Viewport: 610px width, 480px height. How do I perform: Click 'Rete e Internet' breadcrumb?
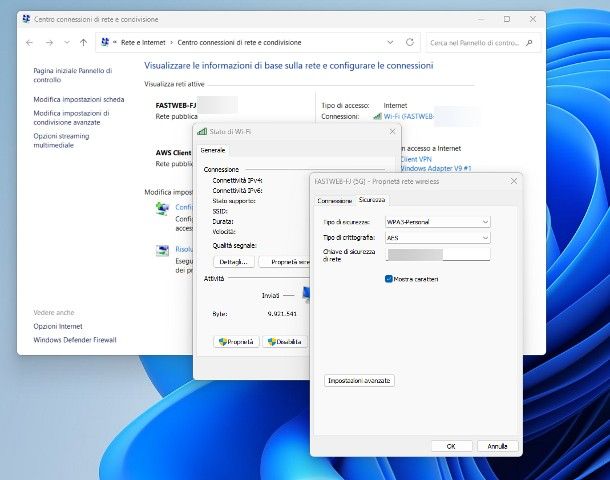point(143,42)
